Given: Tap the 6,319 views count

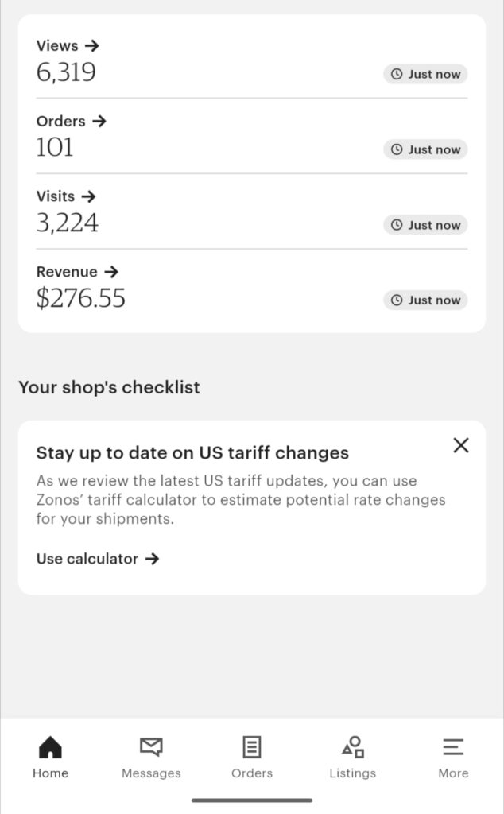Looking at the screenshot, I should [66, 72].
